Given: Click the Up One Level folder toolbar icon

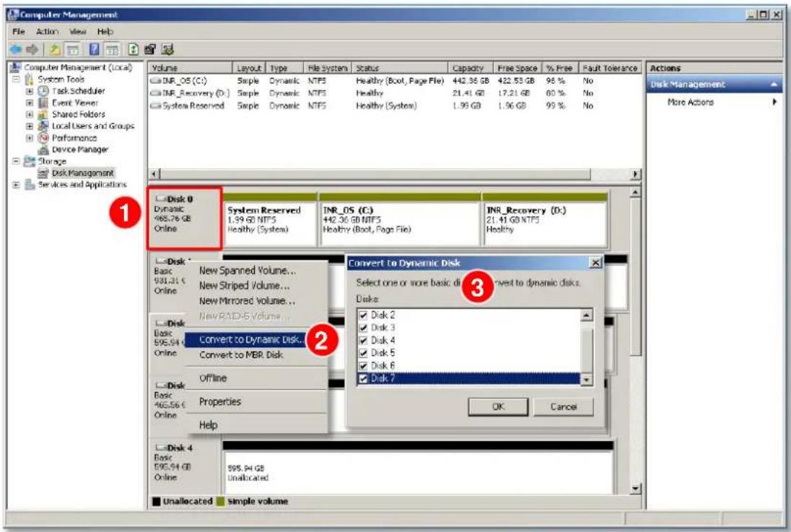Looking at the screenshot, I should pos(54,50).
